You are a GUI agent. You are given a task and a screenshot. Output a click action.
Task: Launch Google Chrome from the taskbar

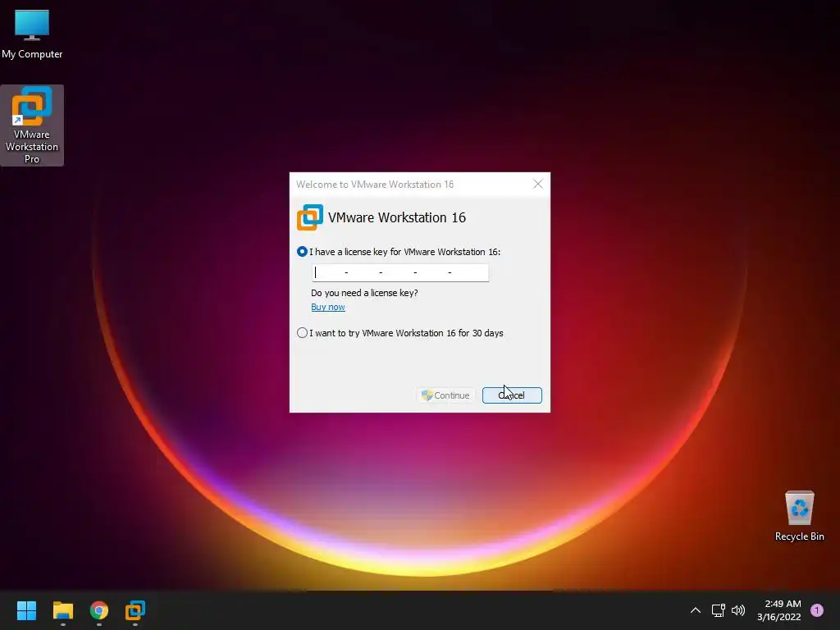point(99,610)
